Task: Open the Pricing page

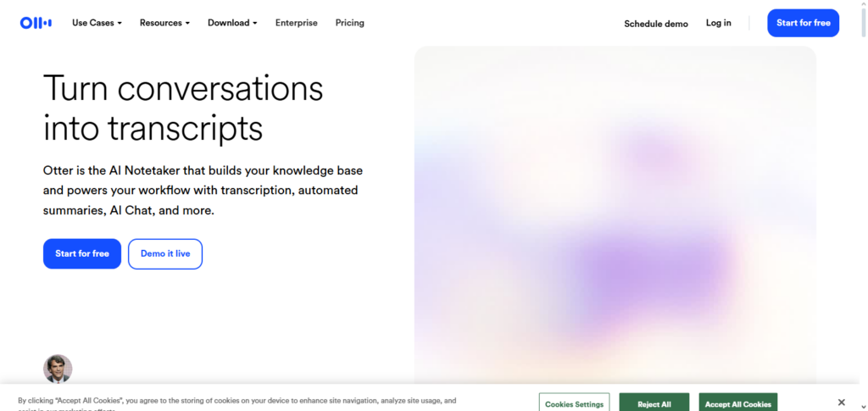Action: (349, 23)
